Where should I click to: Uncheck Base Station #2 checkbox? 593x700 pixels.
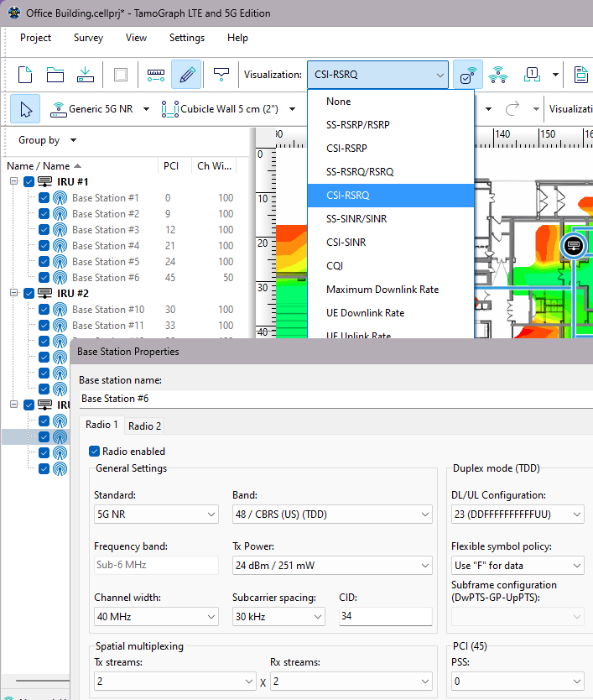44,214
